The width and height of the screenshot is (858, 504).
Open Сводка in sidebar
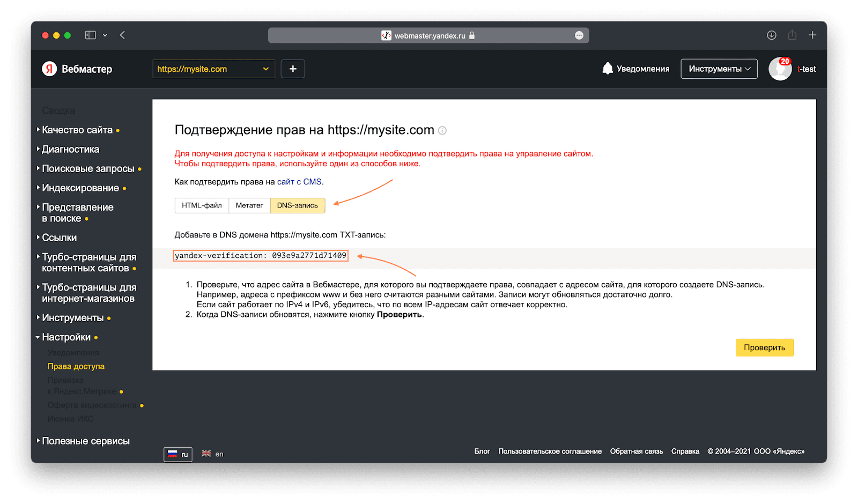coord(58,110)
